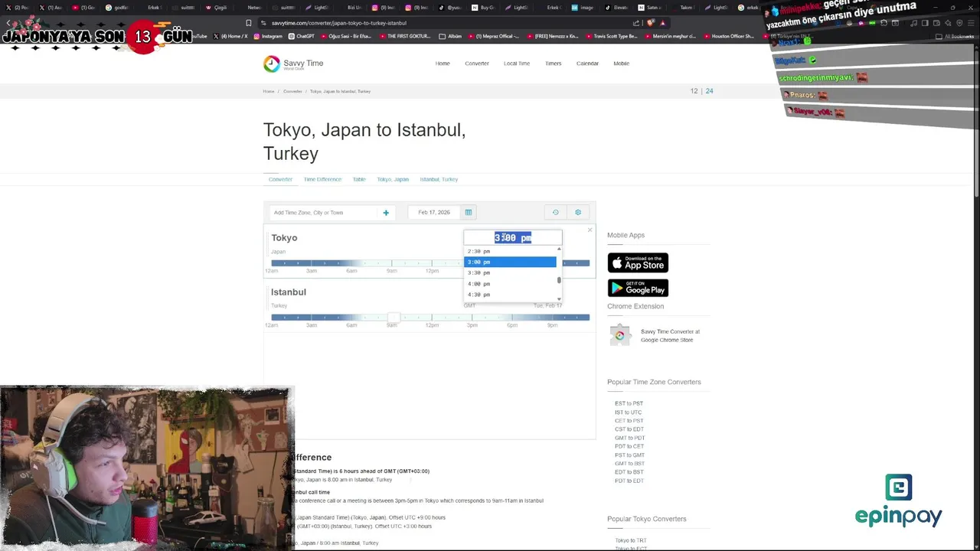Open the EDT to BST converter link

coord(629,472)
